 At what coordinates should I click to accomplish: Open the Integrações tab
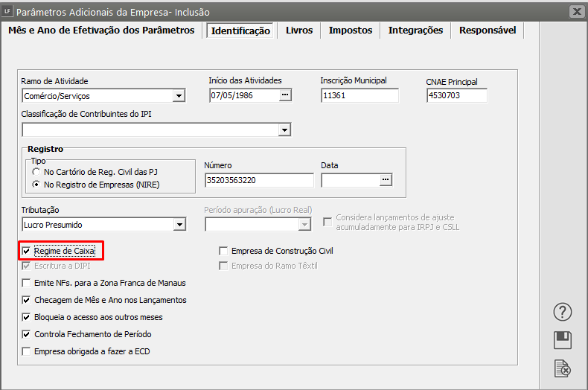417,31
